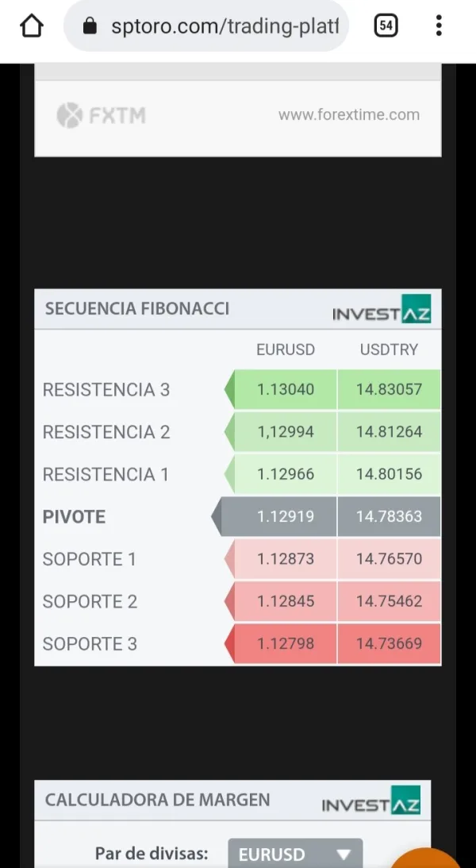Click the Resistencia 3 EURUSD green cell
Image resolution: width=476 pixels, height=868 pixels.
(286, 390)
